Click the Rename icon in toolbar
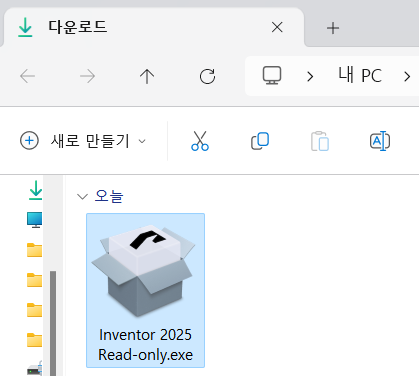Screen dimensions: 419x376 tap(380, 141)
